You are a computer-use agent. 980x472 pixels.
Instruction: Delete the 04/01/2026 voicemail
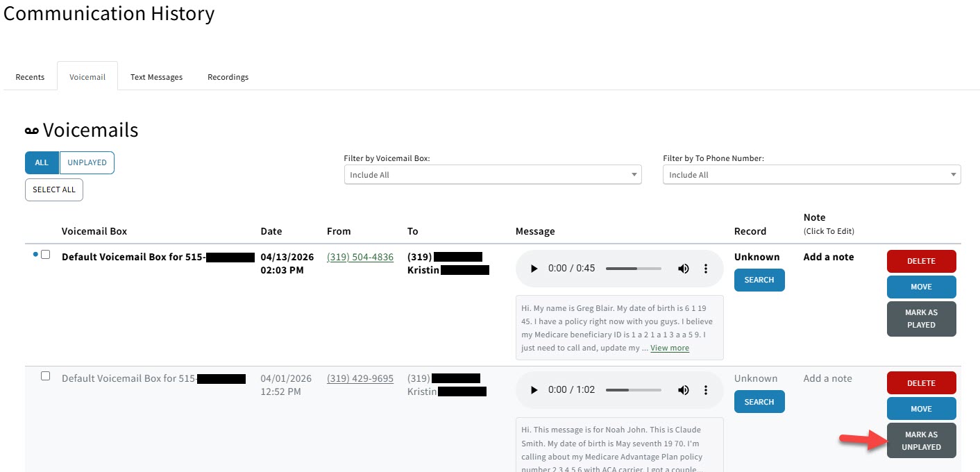[922, 382]
